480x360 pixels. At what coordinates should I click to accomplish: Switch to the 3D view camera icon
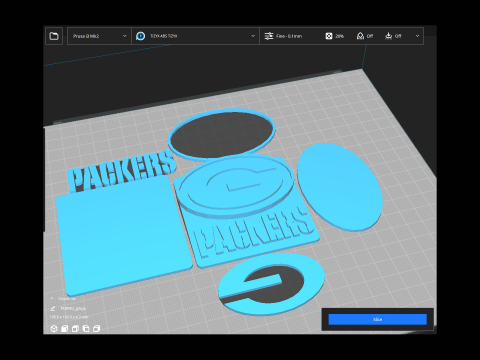(x=54, y=329)
